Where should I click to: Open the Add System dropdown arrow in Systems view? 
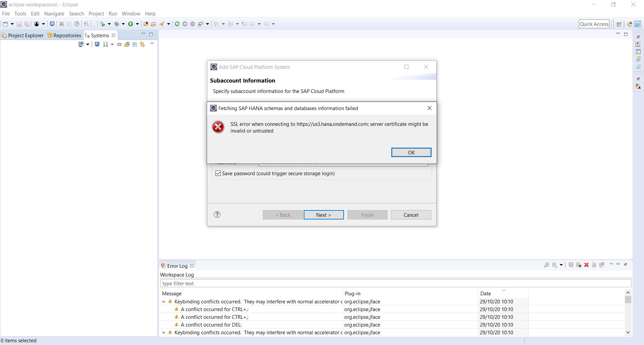tap(88, 44)
